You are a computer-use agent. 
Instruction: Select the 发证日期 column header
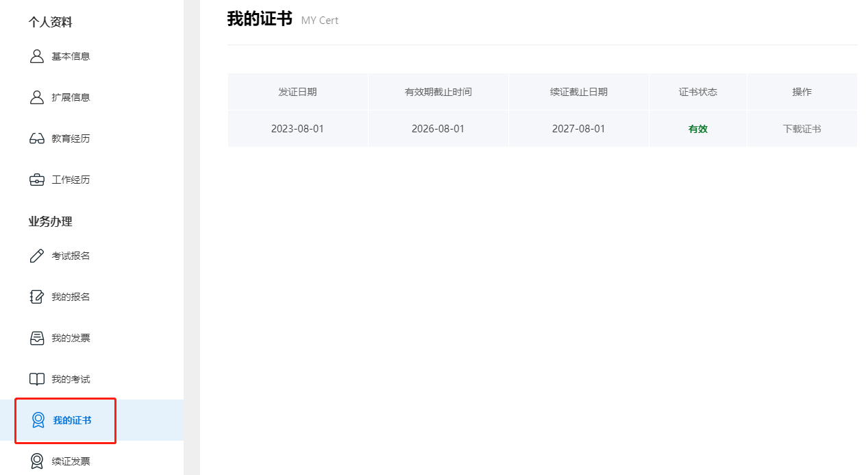[297, 91]
